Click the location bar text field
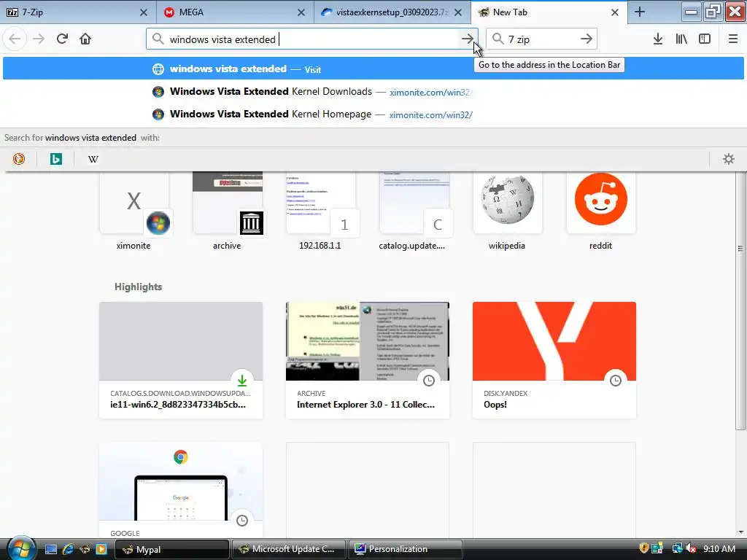Image resolution: width=747 pixels, height=560 pixels. pyautogui.click(x=312, y=39)
